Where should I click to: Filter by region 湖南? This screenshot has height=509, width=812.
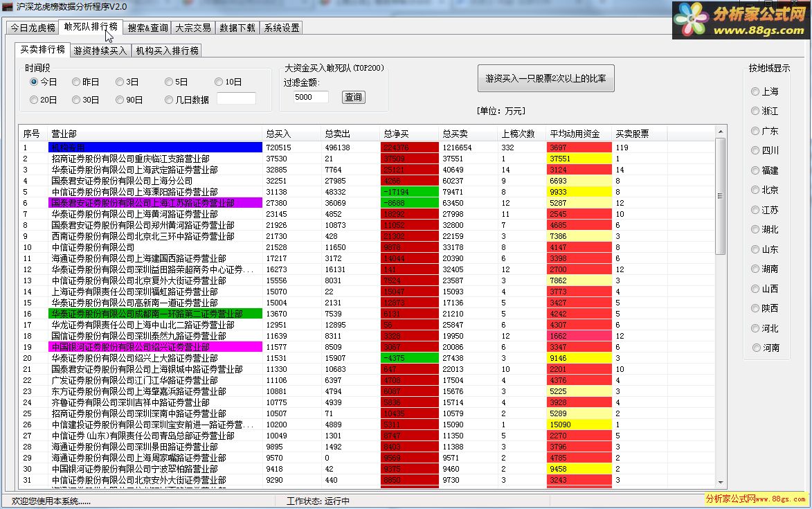[765, 269]
